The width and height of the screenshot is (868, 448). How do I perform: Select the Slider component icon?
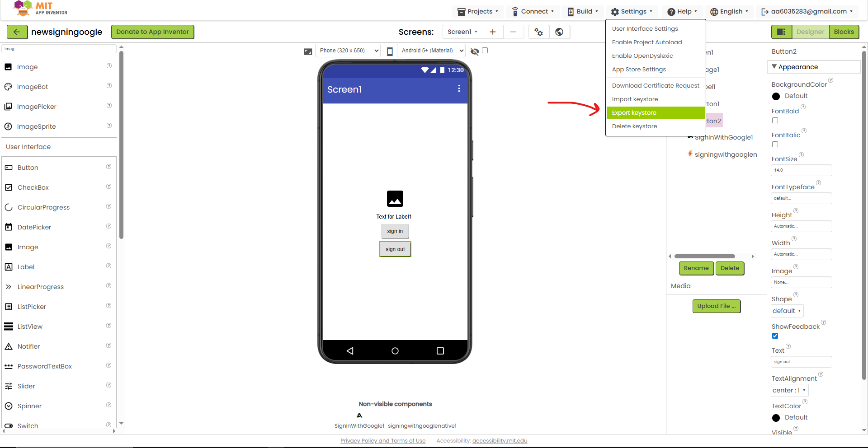click(x=9, y=386)
